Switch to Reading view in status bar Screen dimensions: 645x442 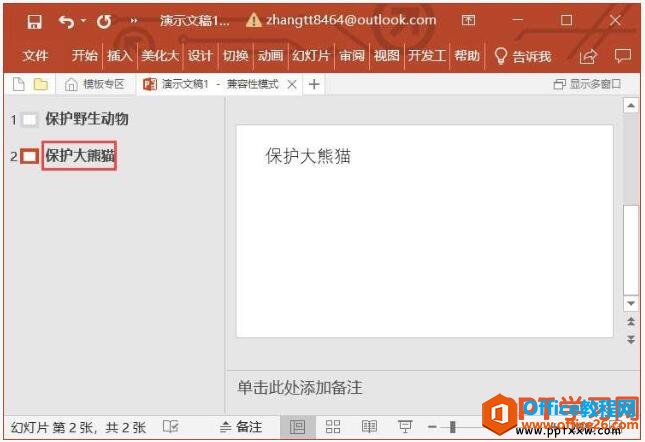(x=369, y=427)
